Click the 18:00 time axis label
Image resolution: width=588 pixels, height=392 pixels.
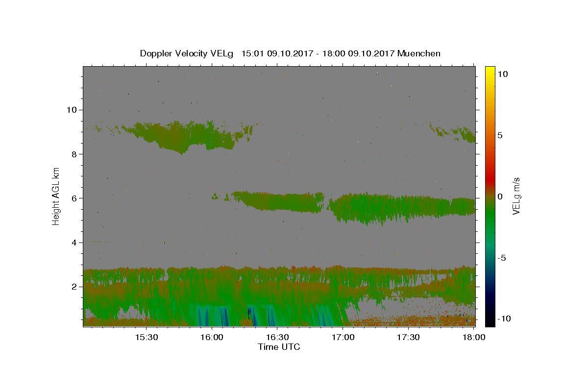[474, 338]
